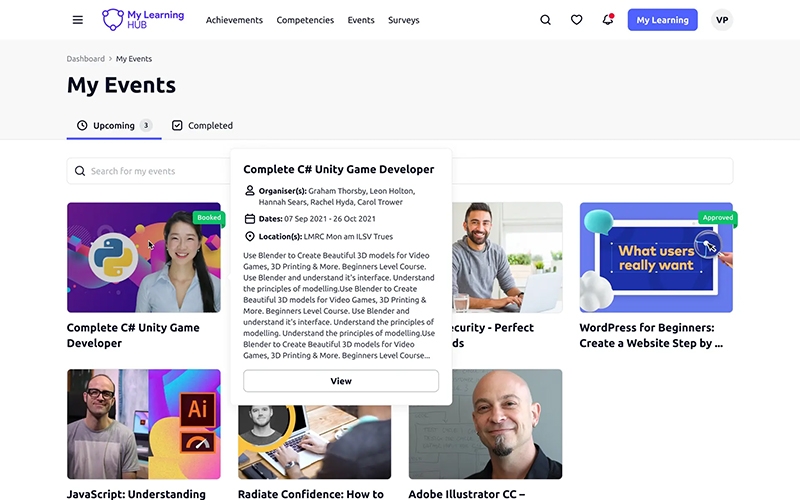Click the View button in popup
The width and height of the screenshot is (800, 500).
point(341,381)
